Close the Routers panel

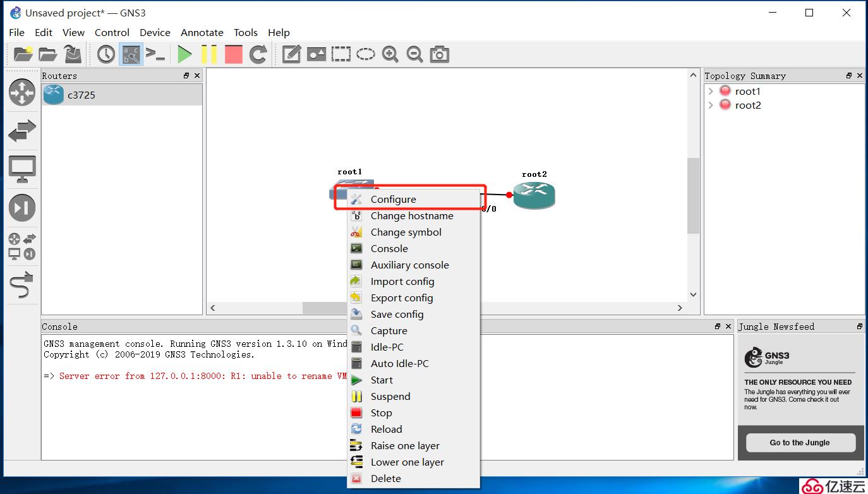197,75
